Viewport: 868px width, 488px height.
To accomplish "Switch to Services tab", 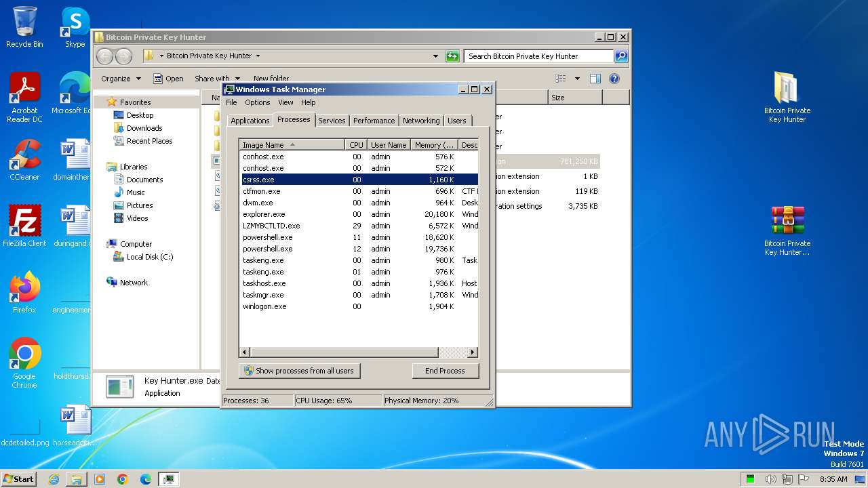I will click(332, 121).
